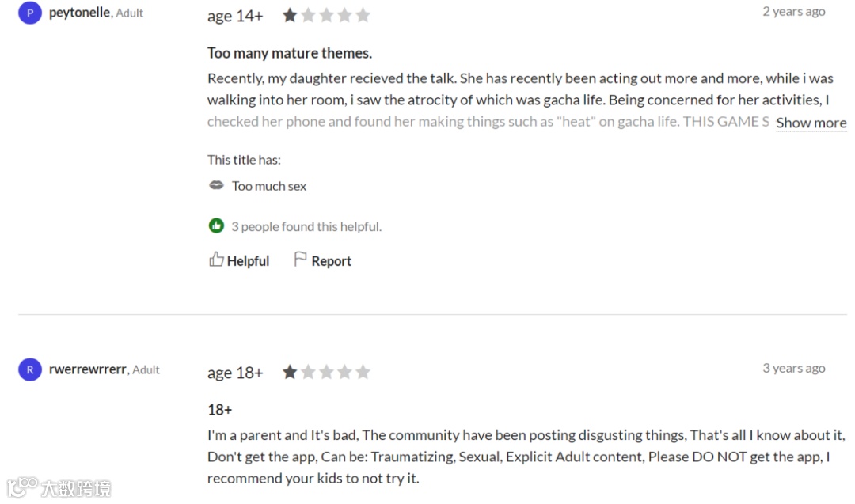The height and width of the screenshot is (504, 855).
Task: Click the thumbs-up Helpful icon
Action: 216,260
